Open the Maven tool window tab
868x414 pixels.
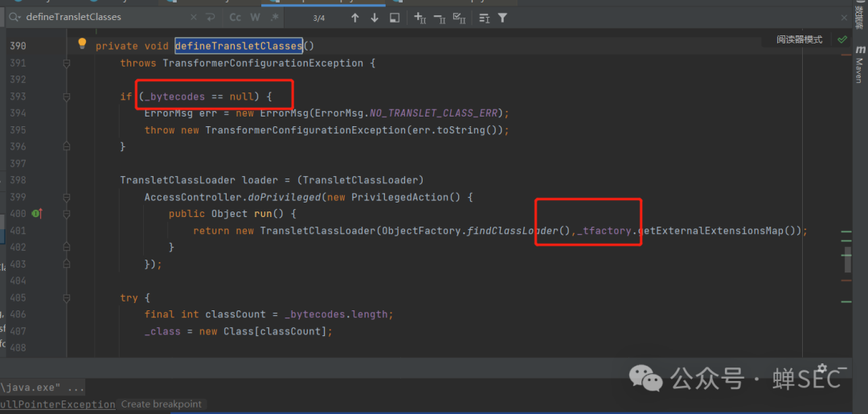coord(860,64)
